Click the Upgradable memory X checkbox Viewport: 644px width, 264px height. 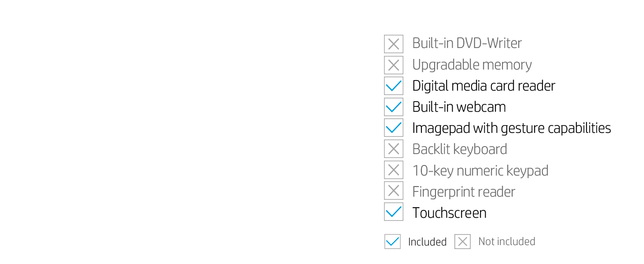click(x=393, y=65)
